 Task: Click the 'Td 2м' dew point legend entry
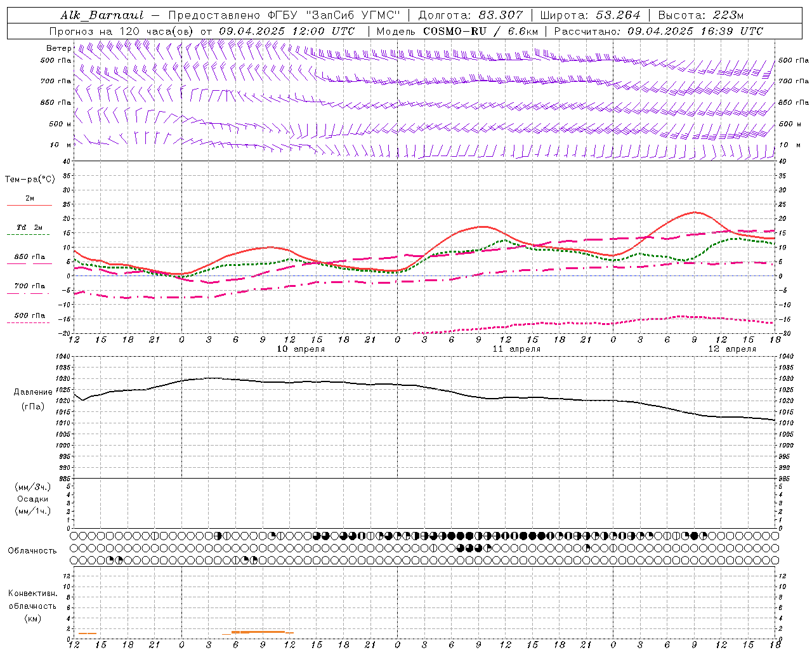click(x=30, y=227)
